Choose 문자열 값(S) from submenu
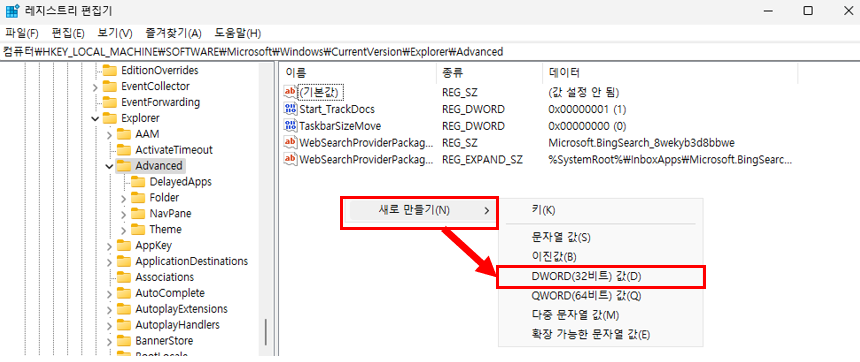860x362 pixels. [x=600, y=237]
